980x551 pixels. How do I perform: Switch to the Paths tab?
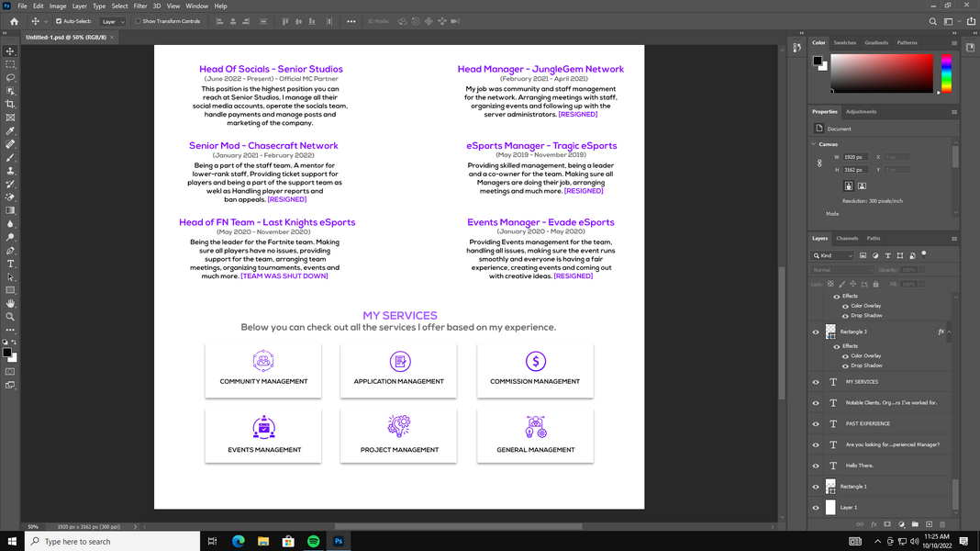874,238
